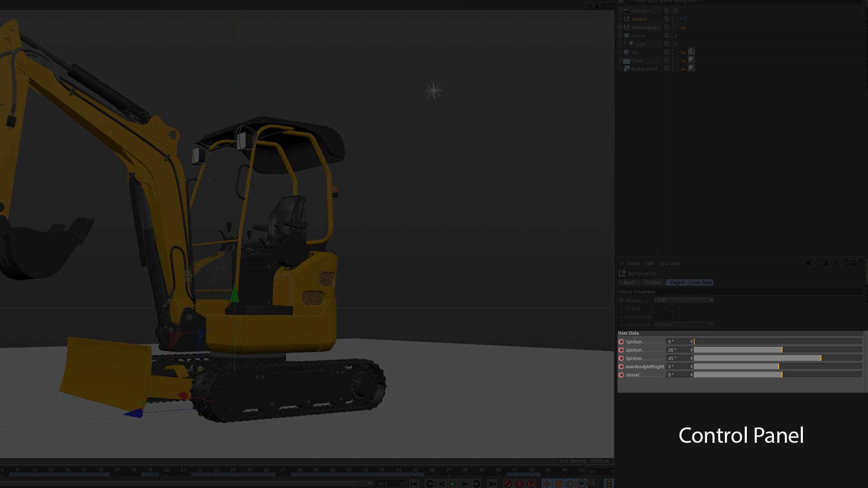Toggle the Position keying move-arrows icon
The image size is (868, 488).
(547, 484)
